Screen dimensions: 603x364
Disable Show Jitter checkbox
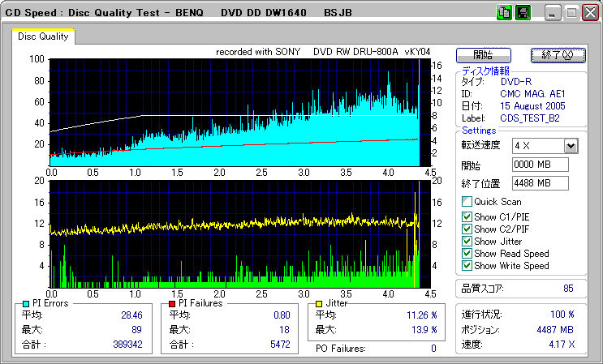tap(467, 241)
